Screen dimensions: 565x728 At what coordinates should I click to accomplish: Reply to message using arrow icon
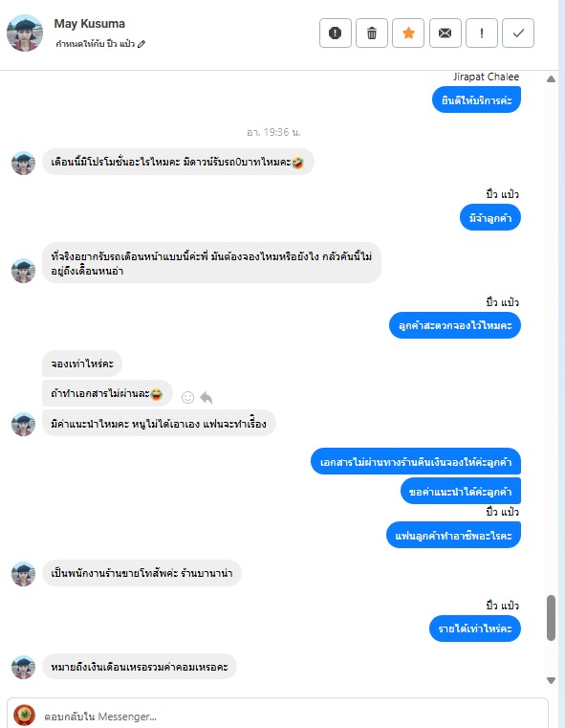point(206,397)
